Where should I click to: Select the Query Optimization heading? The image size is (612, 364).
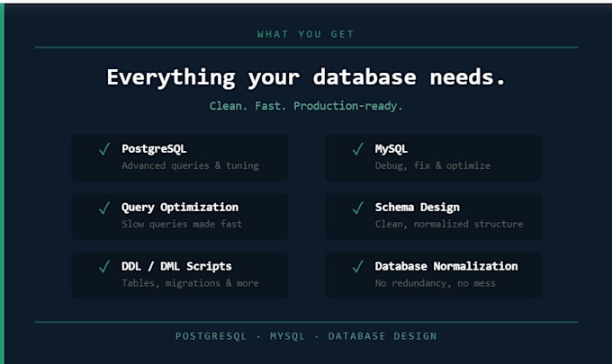tap(180, 208)
